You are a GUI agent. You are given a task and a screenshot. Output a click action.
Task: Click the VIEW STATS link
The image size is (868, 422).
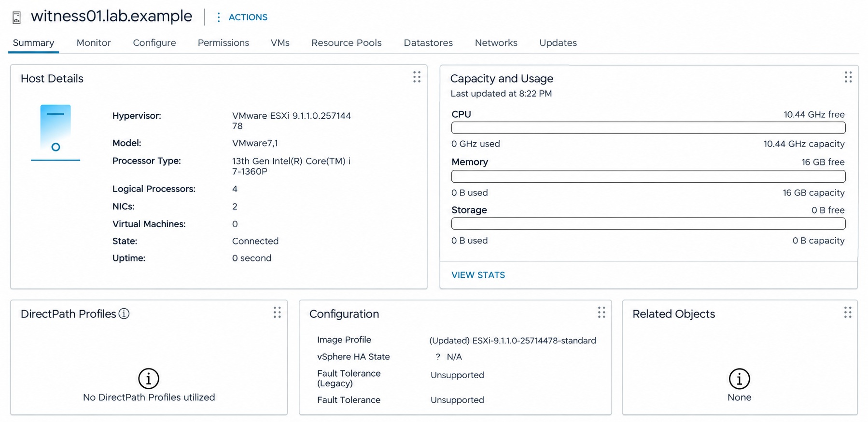(x=478, y=275)
